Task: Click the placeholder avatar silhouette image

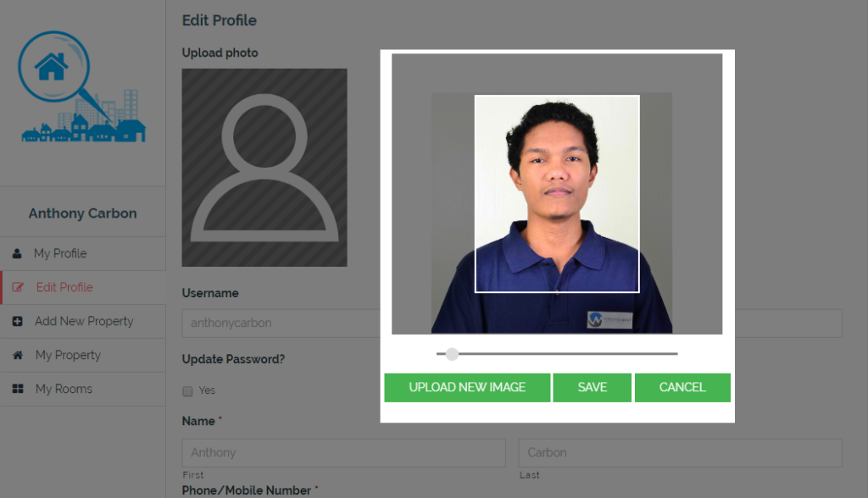Action: click(264, 168)
